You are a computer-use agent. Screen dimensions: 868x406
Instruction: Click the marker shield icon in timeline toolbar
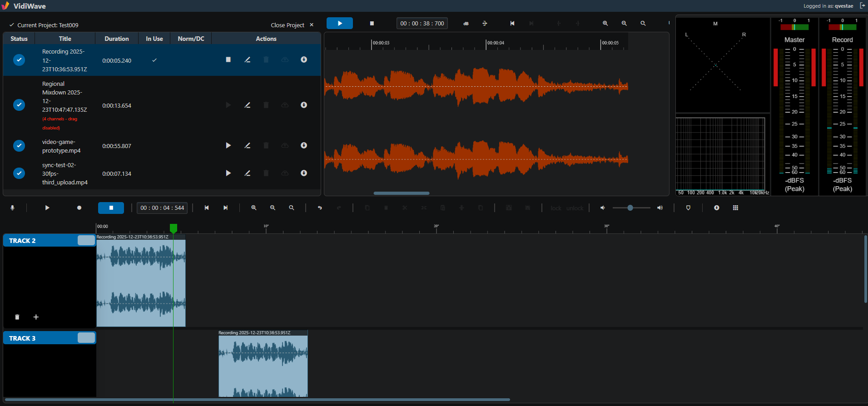click(688, 208)
